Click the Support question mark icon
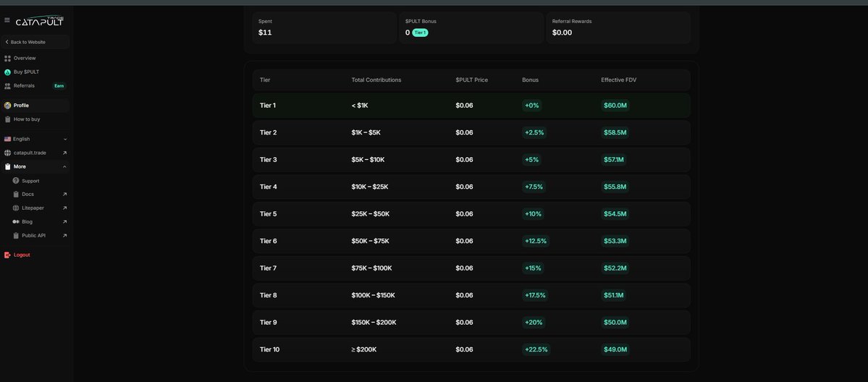This screenshot has height=382, width=868. tap(16, 180)
